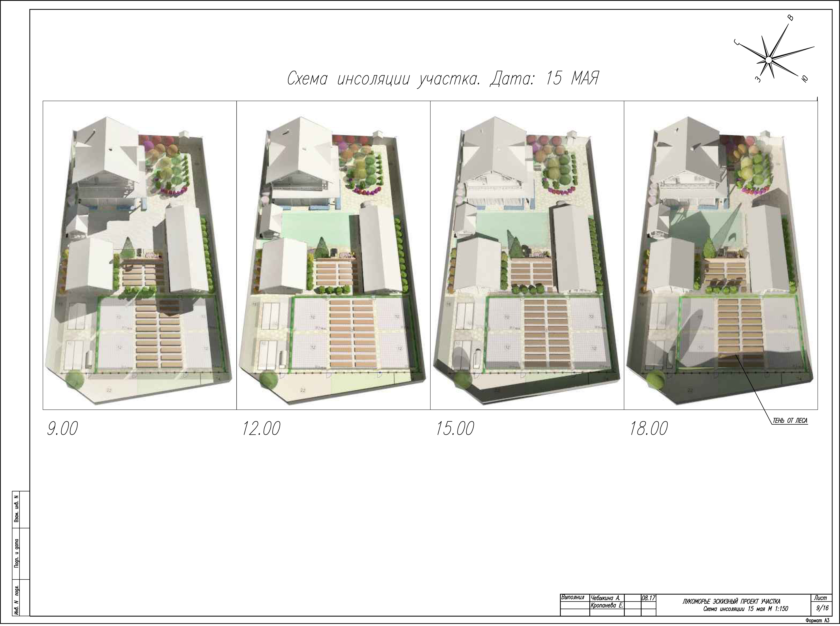This screenshot has height=626, width=840.
Task: Click the '9.00' time caption
Action: coord(62,429)
